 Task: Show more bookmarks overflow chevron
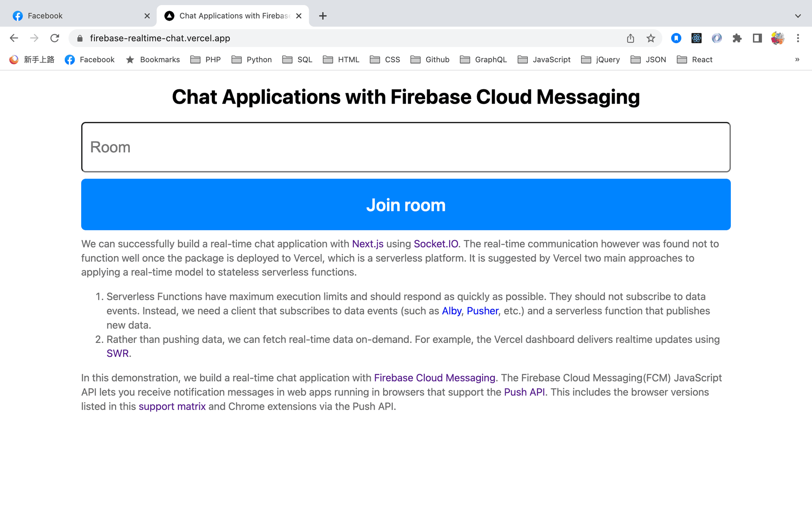pyautogui.click(x=797, y=60)
